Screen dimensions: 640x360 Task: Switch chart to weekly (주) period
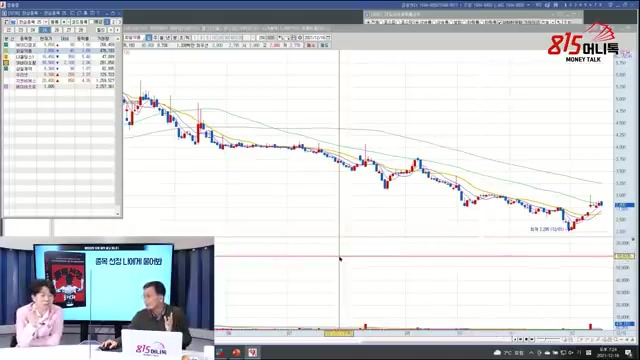point(155,38)
